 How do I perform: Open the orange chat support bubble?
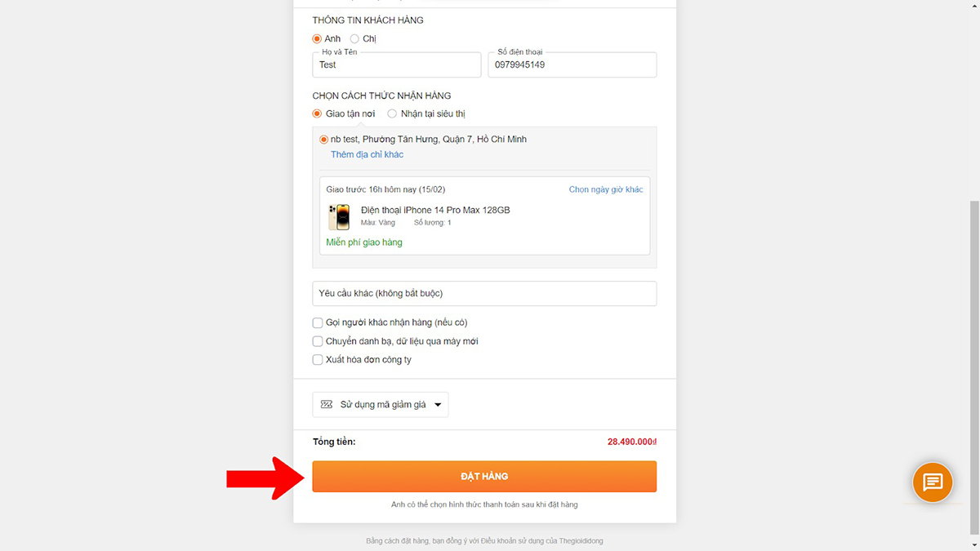(x=933, y=482)
